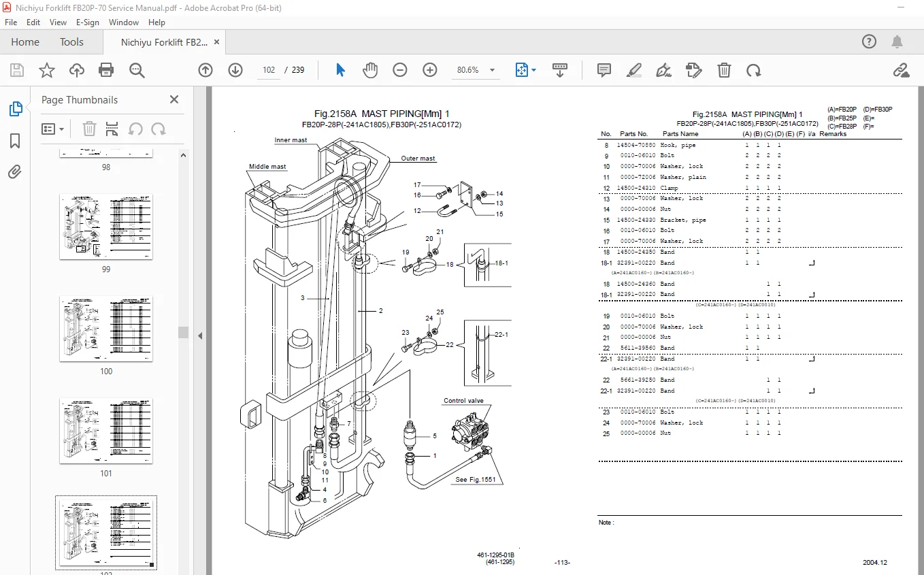Close the Nichiyu Forklift document tab
Screen dimensions: 924x575
click(217, 42)
